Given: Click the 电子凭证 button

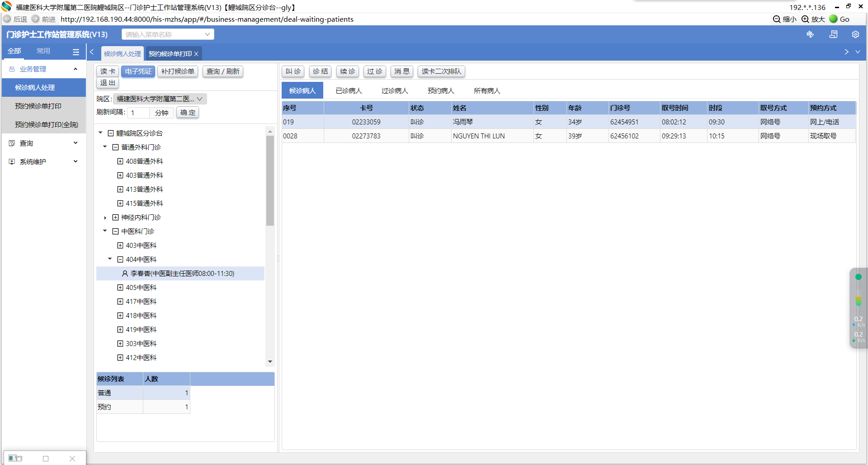Looking at the screenshot, I should pyautogui.click(x=138, y=71).
